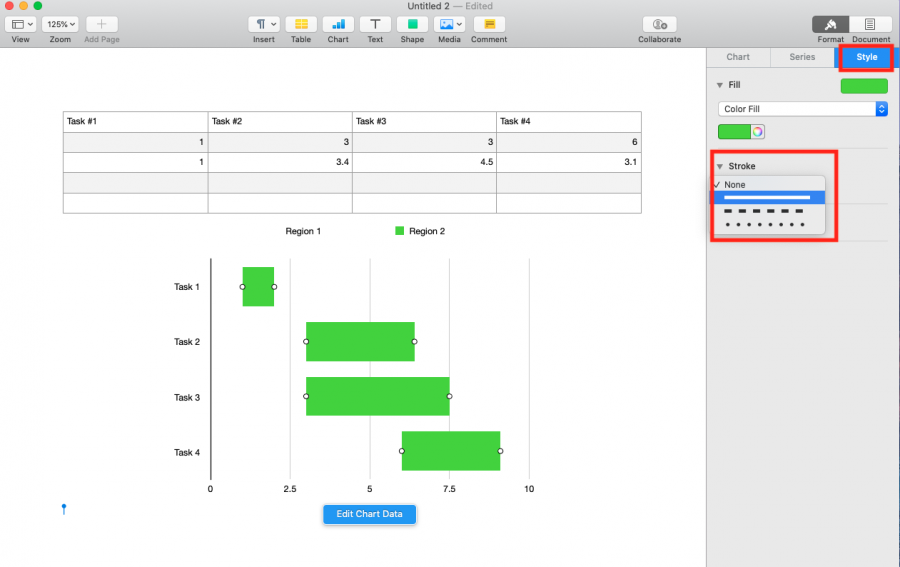
Task: Open the 125% Zoom dropdown
Action: coord(60,24)
